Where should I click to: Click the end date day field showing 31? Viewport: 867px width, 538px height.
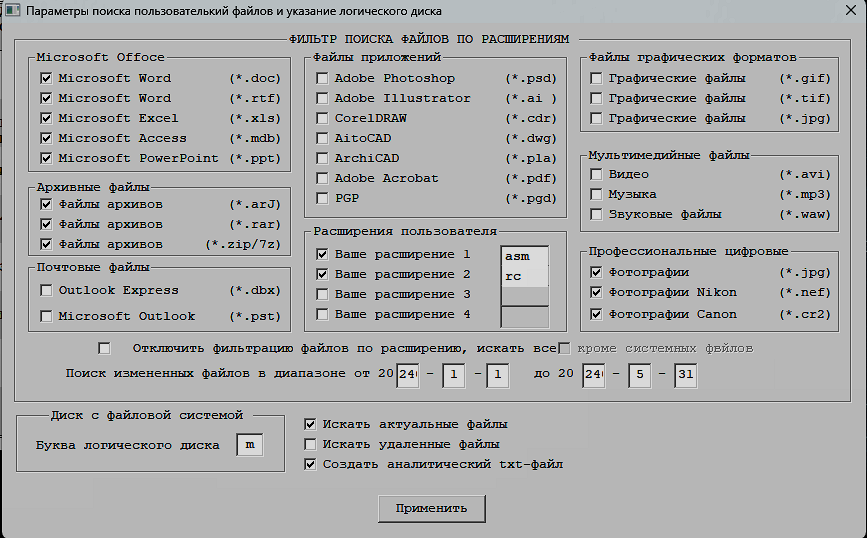(685, 376)
